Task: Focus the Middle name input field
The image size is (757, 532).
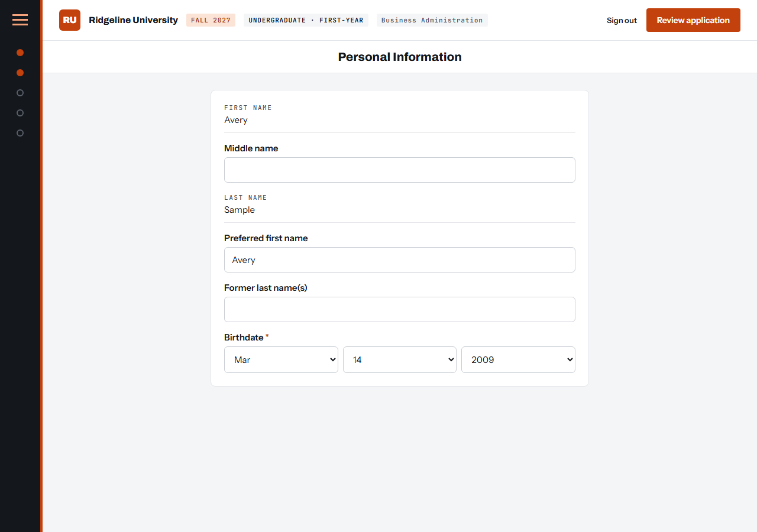Action: pos(400,170)
